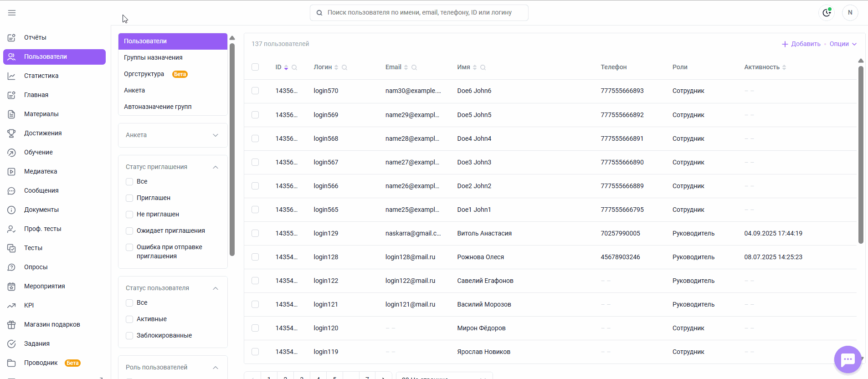Select Пользователи in the left sidebar
Image resolution: width=868 pixels, height=379 pixels.
(x=54, y=56)
